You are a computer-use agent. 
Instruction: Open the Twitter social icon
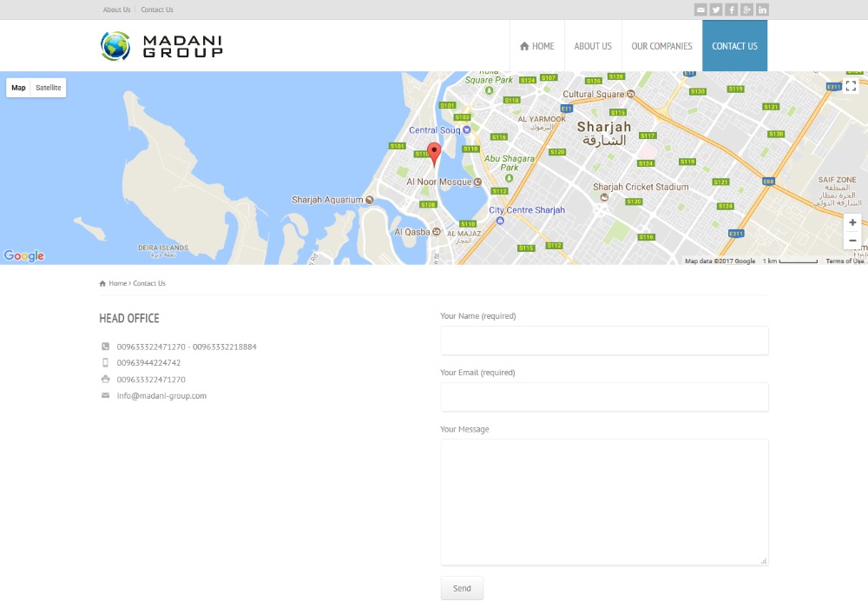[x=716, y=10]
